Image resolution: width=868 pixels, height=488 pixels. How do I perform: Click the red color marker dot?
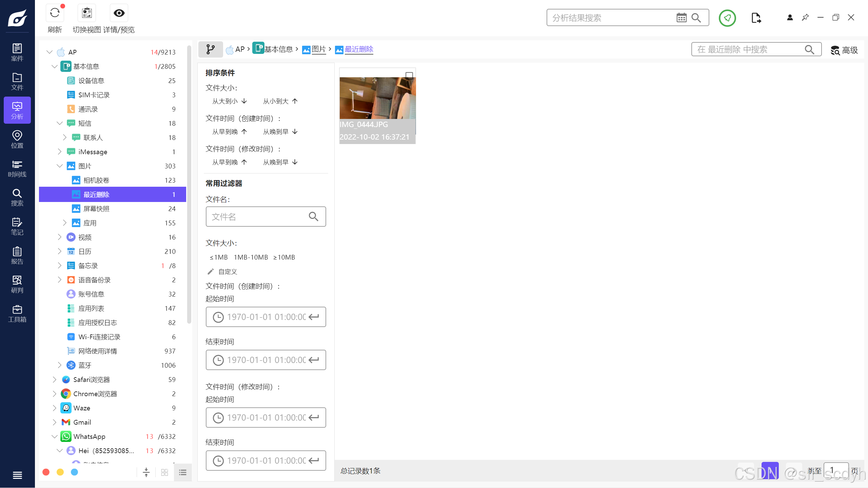click(x=46, y=472)
